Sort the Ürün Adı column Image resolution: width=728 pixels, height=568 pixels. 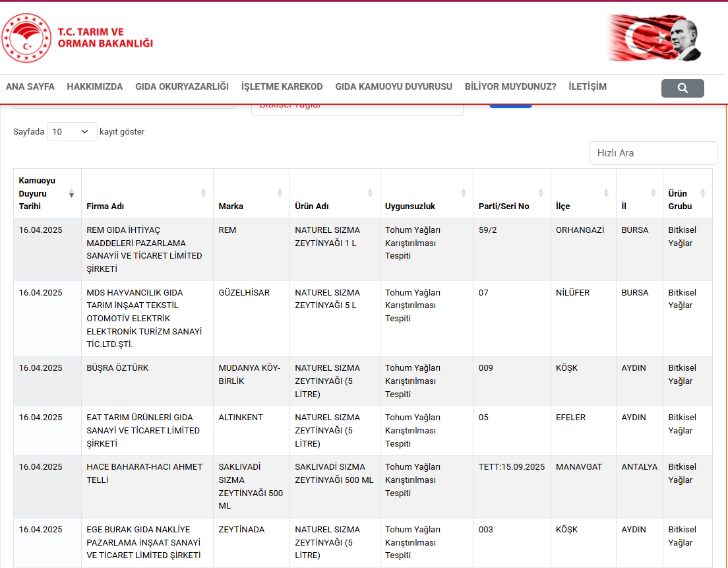coord(370,193)
